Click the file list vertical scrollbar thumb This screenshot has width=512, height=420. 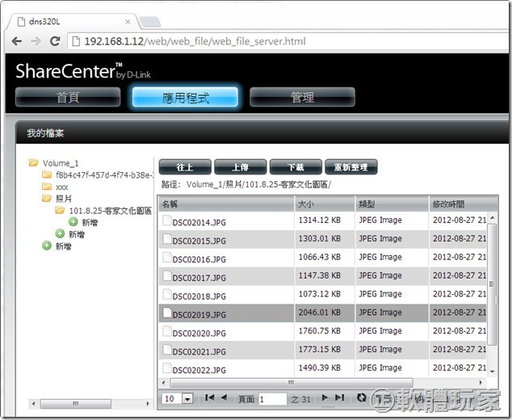[493, 284]
